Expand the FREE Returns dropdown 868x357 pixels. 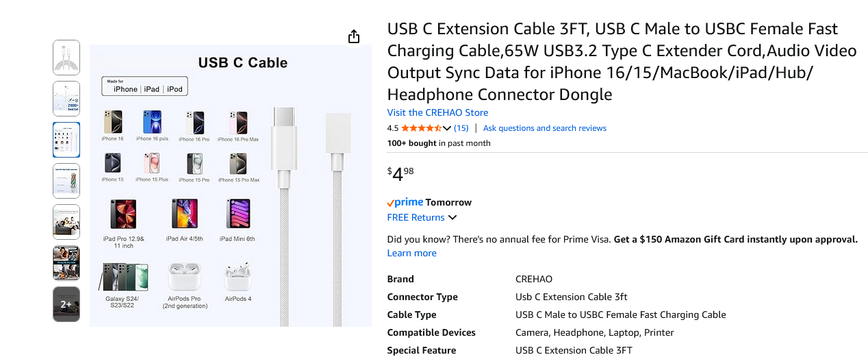(x=452, y=218)
